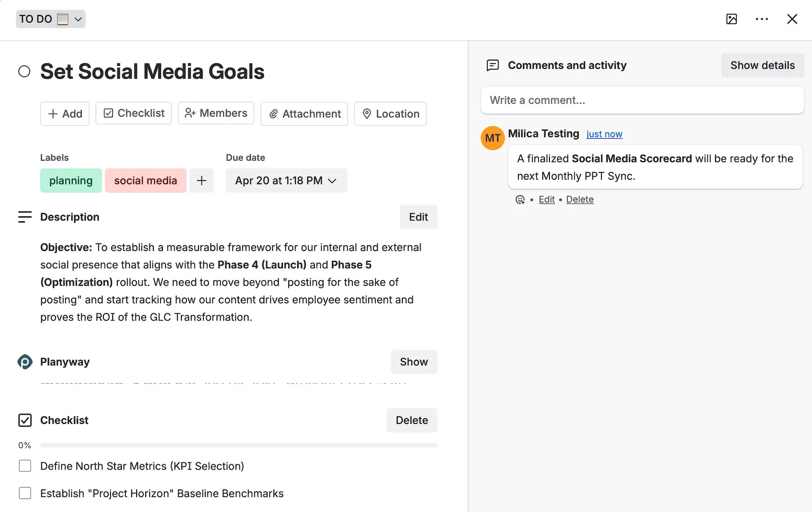812x512 pixels.
Task: Open the TO DO list dropdown
Action: tap(78, 19)
